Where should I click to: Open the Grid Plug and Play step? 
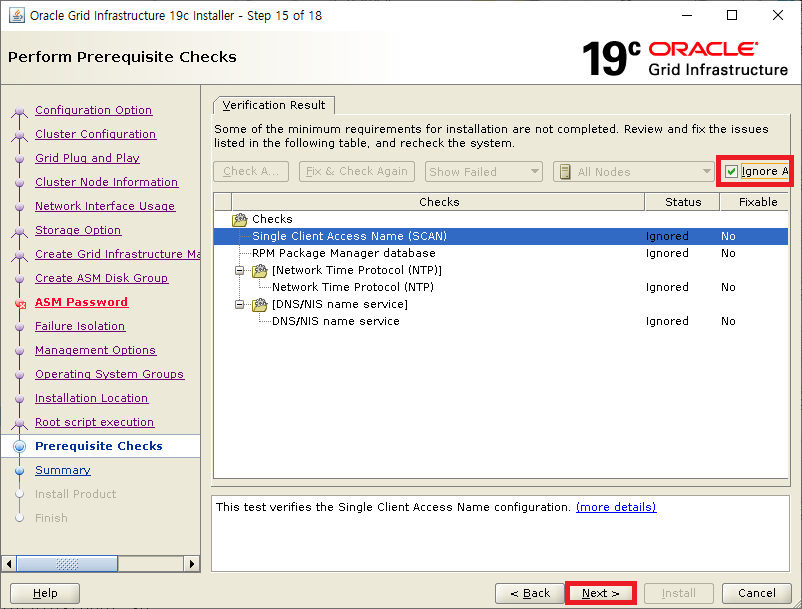[87, 158]
